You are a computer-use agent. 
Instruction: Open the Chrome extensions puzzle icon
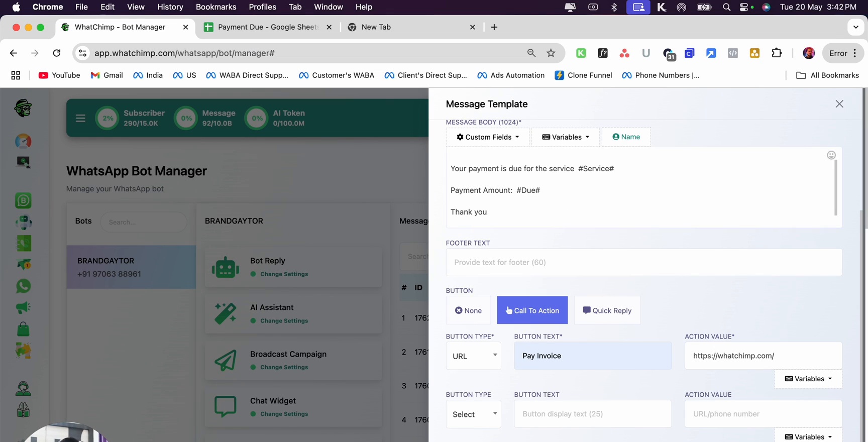click(777, 53)
